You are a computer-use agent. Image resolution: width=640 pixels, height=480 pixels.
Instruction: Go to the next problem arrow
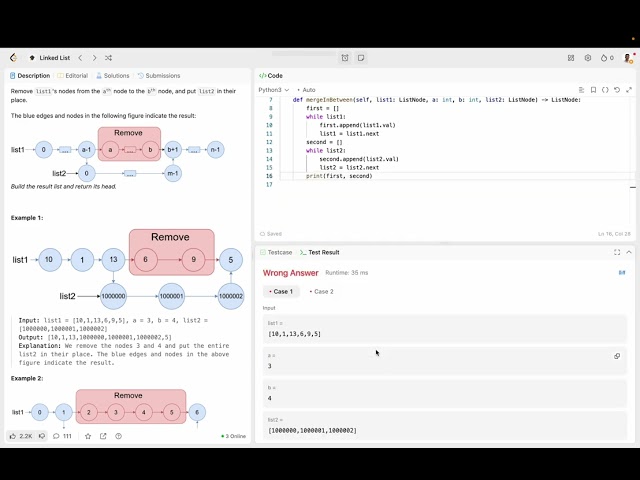[94, 58]
